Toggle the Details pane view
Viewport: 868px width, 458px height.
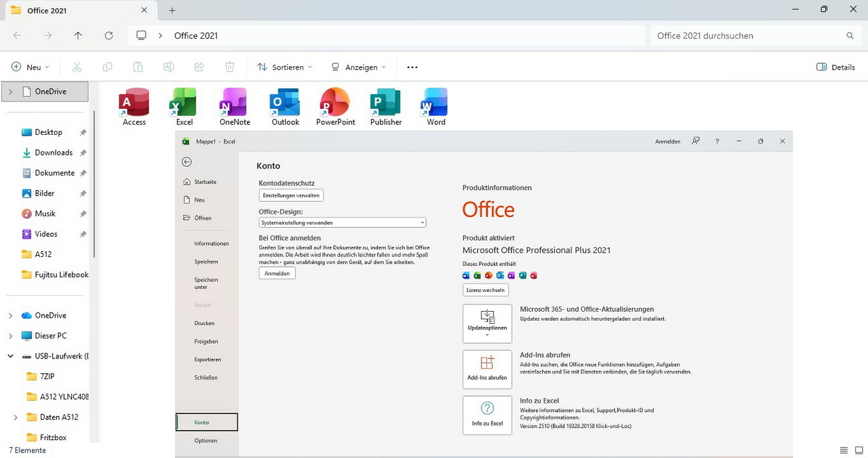pos(835,67)
